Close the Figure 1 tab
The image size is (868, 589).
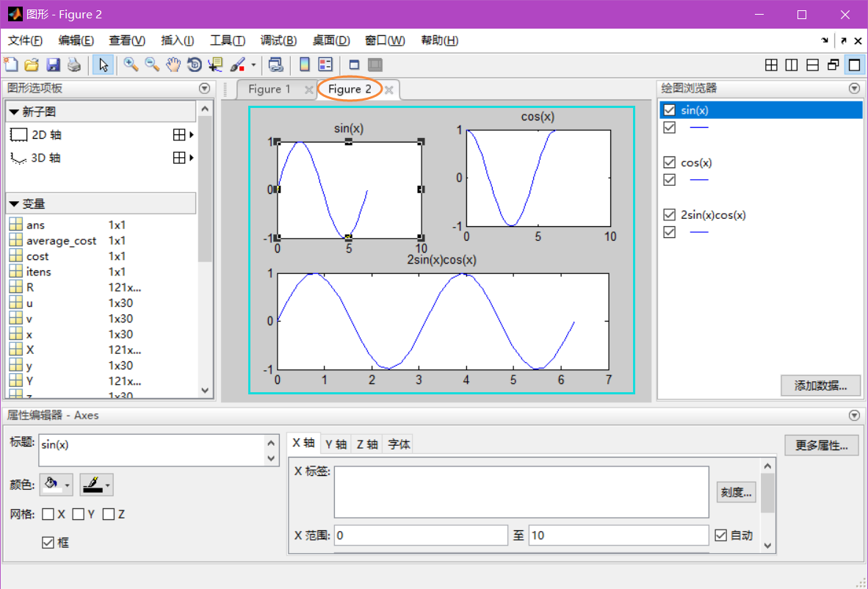[x=309, y=90]
